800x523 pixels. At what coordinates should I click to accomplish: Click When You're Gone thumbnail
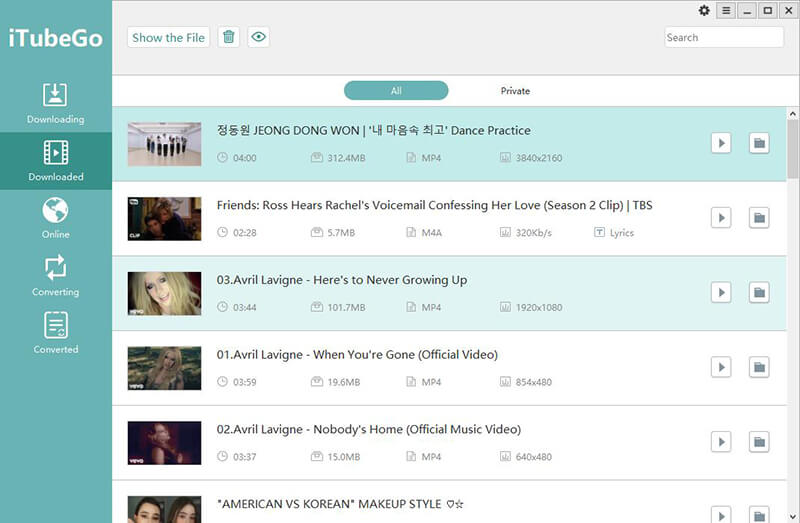click(x=164, y=368)
